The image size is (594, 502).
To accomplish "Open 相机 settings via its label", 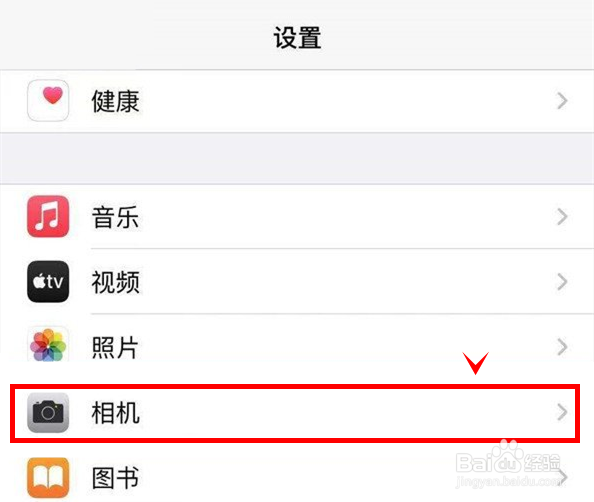I will point(116,413).
